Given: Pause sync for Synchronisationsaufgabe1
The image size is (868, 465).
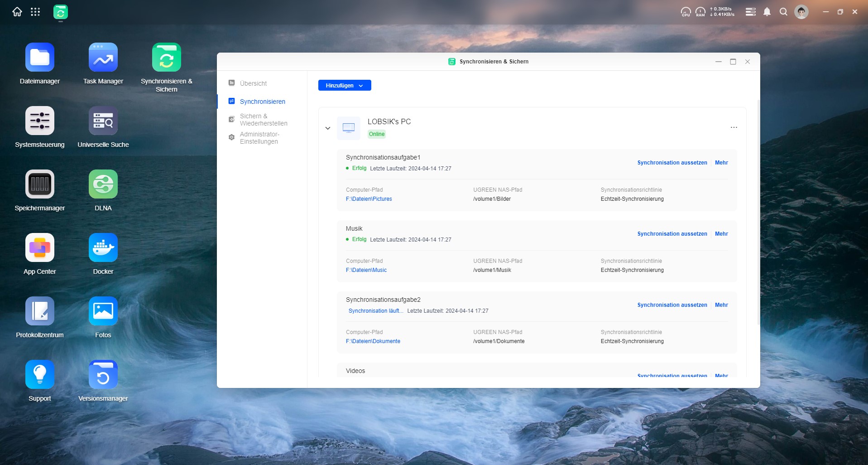Looking at the screenshot, I should 672,163.
